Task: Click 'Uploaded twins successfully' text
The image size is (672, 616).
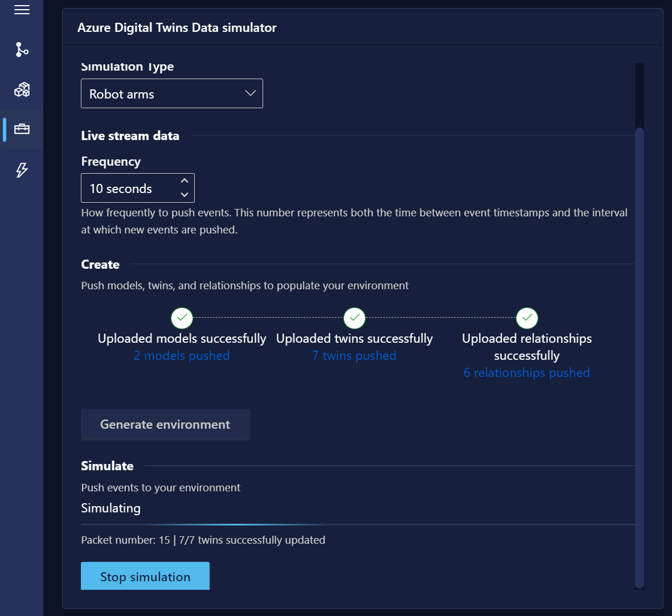Action: [x=354, y=338]
